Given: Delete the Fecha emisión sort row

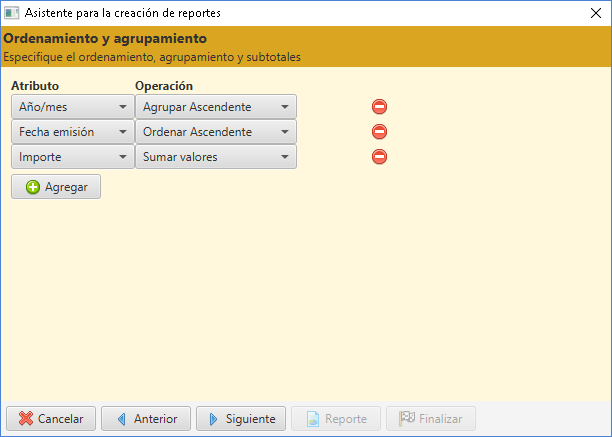Looking at the screenshot, I should tap(379, 131).
